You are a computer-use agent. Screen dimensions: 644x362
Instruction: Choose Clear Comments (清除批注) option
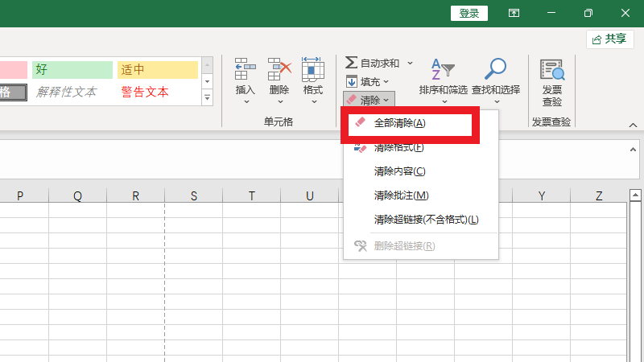401,195
